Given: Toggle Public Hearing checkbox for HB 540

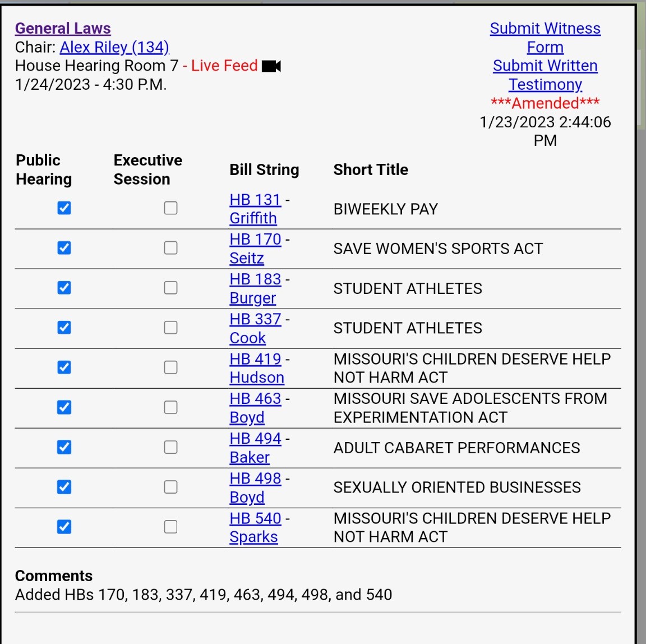Looking at the screenshot, I should (64, 527).
